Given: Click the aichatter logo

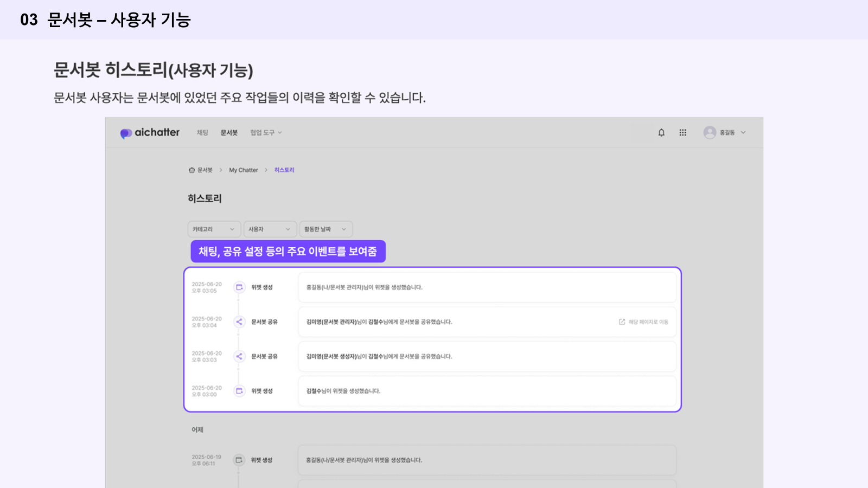Looking at the screenshot, I should (150, 133).
